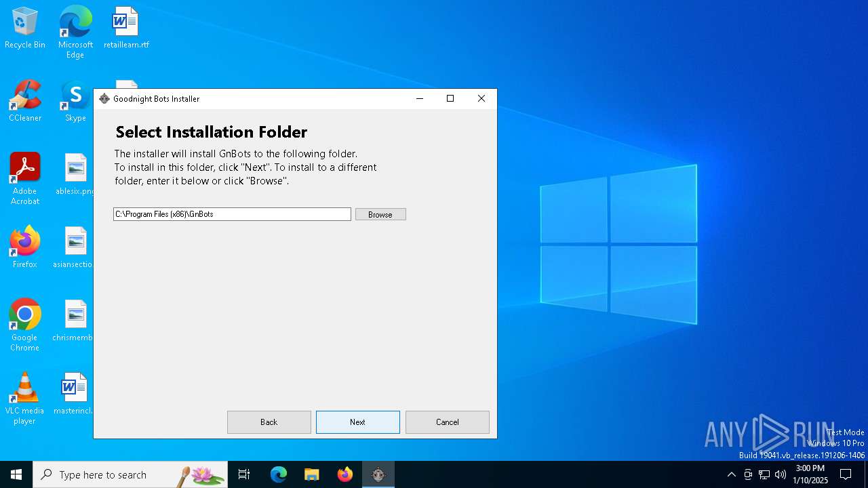Viewport: 868px width, 488px height.
Task: Click the Goodnight Bots Installer title icon
Action: tap(104, 99)
